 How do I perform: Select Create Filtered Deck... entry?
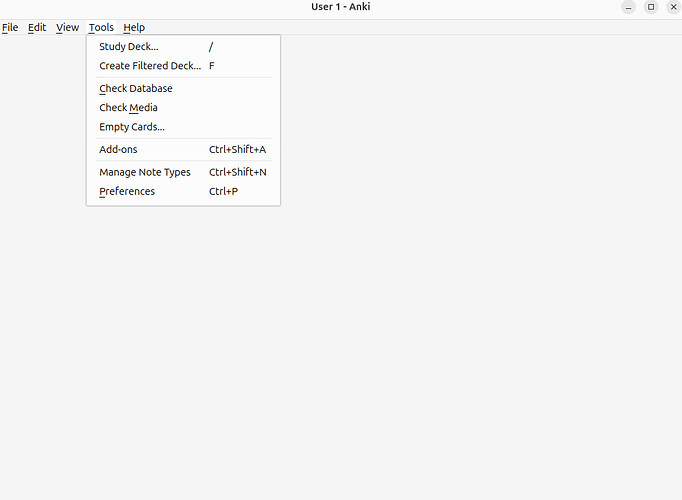(183, 66)
